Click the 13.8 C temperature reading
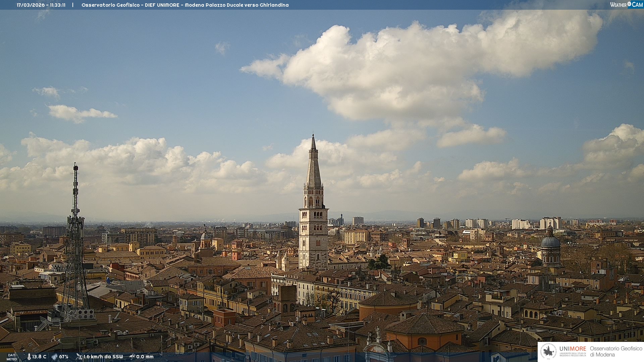This screenshot has width=644, height=362. tap(39, 357)
